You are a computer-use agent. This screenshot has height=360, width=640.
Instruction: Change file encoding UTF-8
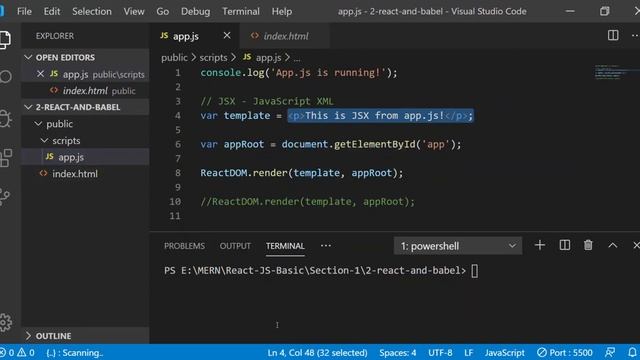(x=440, y=352)
